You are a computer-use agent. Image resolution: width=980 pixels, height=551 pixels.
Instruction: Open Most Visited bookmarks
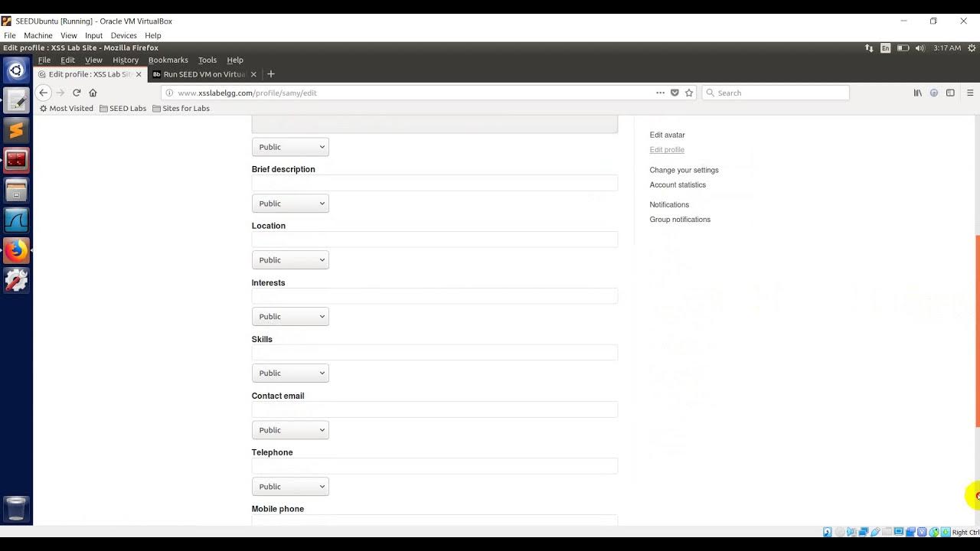66,109
